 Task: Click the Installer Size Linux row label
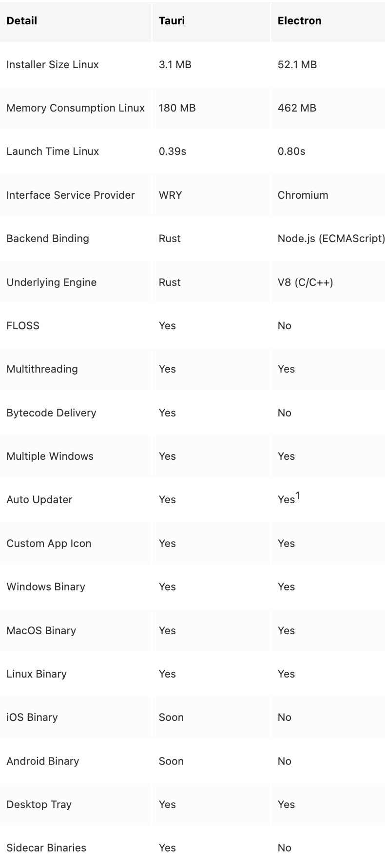tap(53, 65)
